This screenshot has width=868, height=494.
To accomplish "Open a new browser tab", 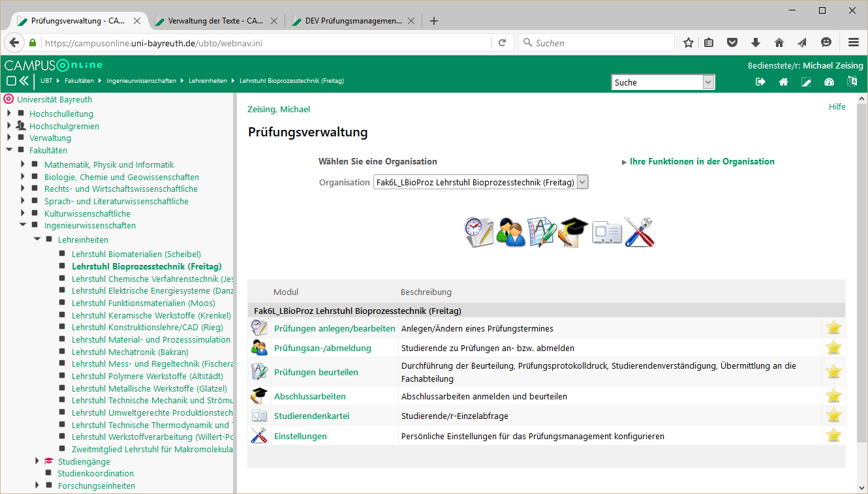I will (434, 21).
